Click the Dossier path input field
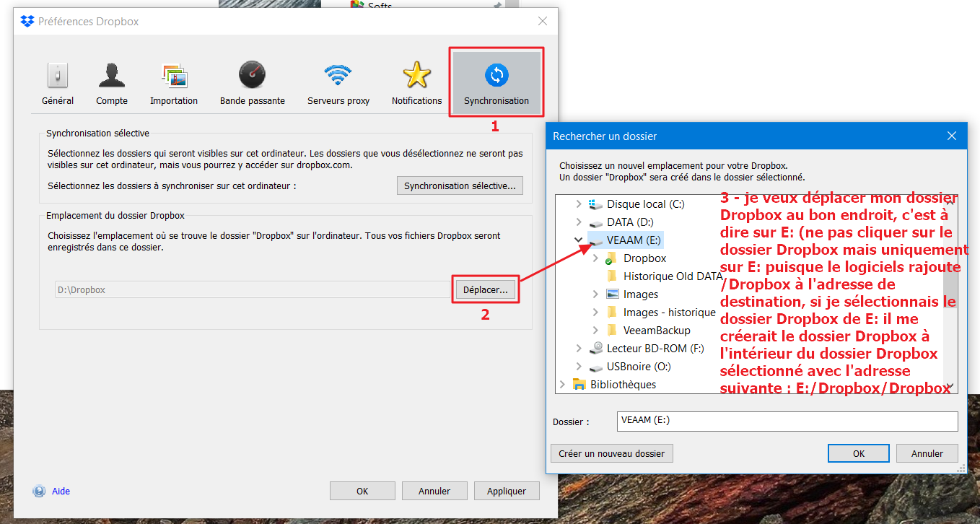The image size is (980, 524). [787, 421]
